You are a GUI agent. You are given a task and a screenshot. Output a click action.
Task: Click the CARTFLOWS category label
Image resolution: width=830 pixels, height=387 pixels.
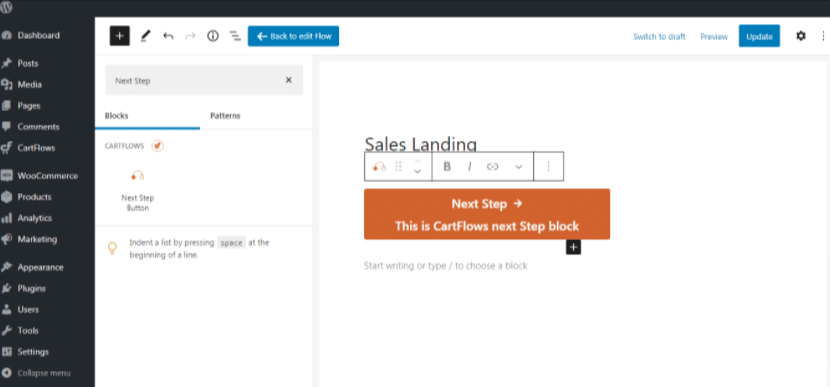click(124, 146)
